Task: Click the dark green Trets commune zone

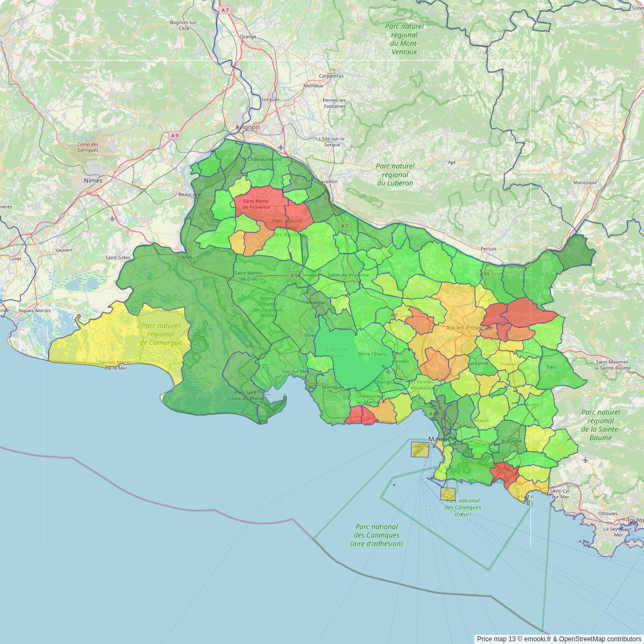Action: 557,371
